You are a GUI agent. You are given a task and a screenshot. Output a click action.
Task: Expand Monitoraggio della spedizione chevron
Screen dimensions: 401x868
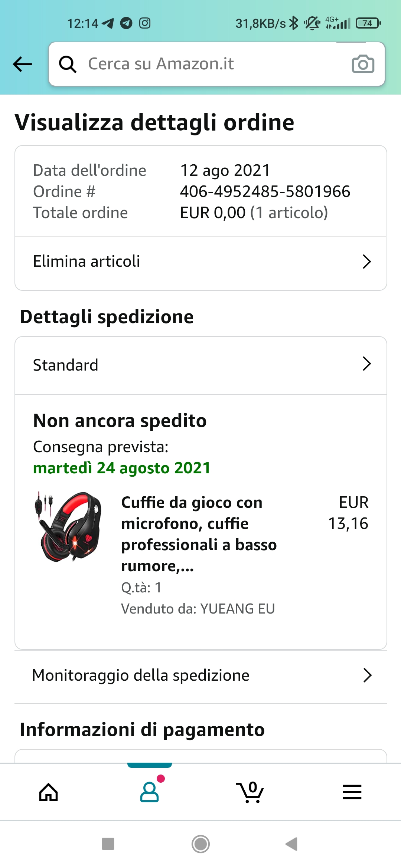tap(367, 675)
